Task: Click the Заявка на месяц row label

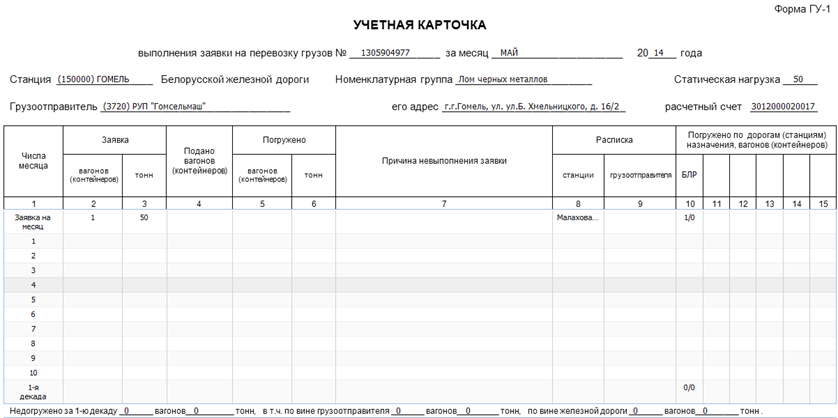Action: tap(33, 221)
